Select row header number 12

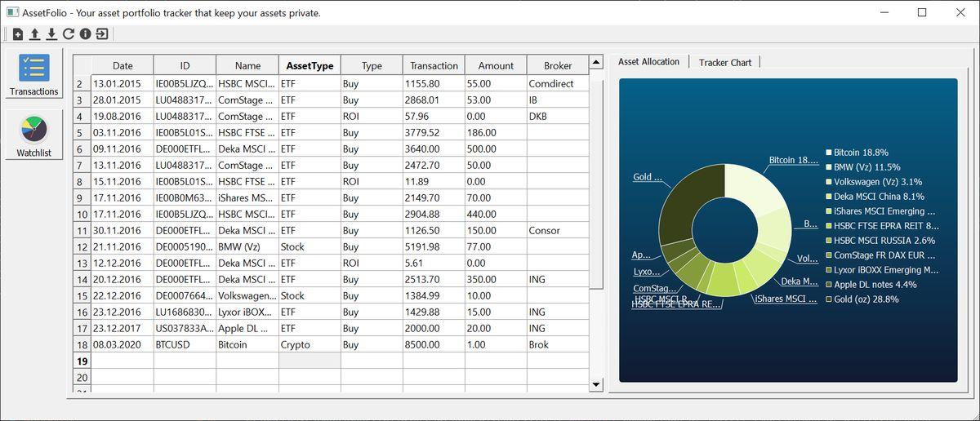pyautogui.click(x=81, y=264)
